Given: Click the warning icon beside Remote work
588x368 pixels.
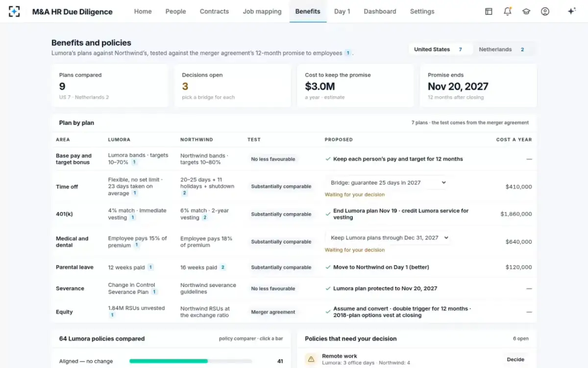Looking at the screenshot, I should [311, 359].
